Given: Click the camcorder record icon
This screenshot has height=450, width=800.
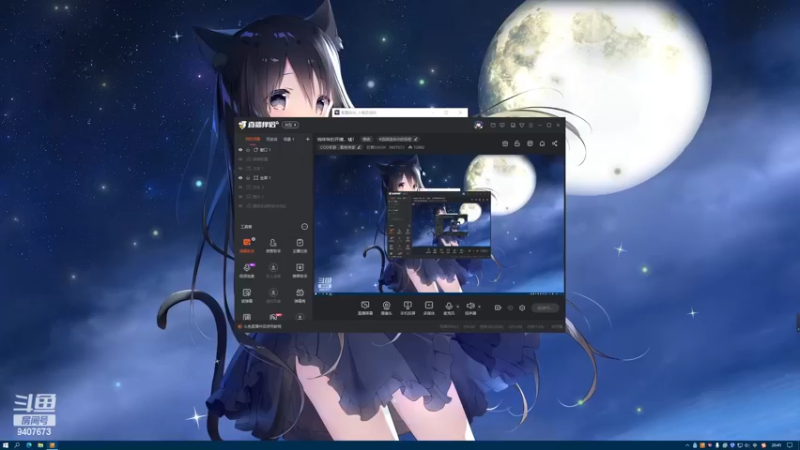Looking at the screenshot, I should point(497,308).
